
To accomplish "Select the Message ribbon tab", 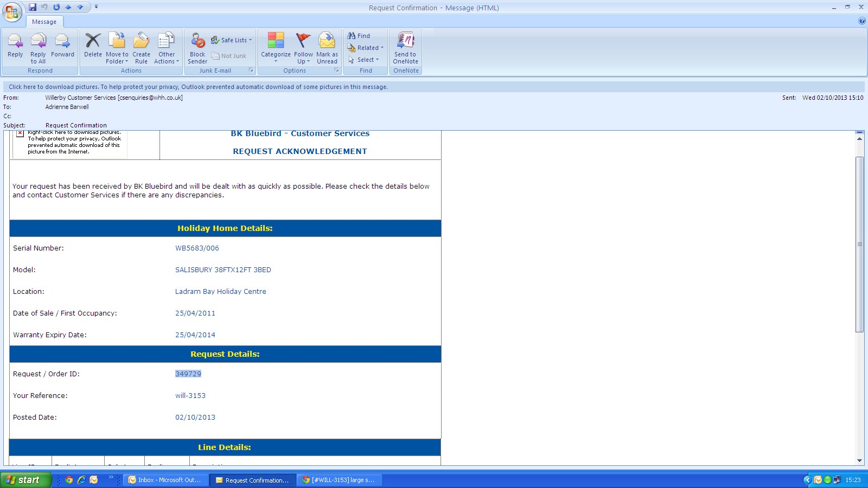I will point(44,22).
